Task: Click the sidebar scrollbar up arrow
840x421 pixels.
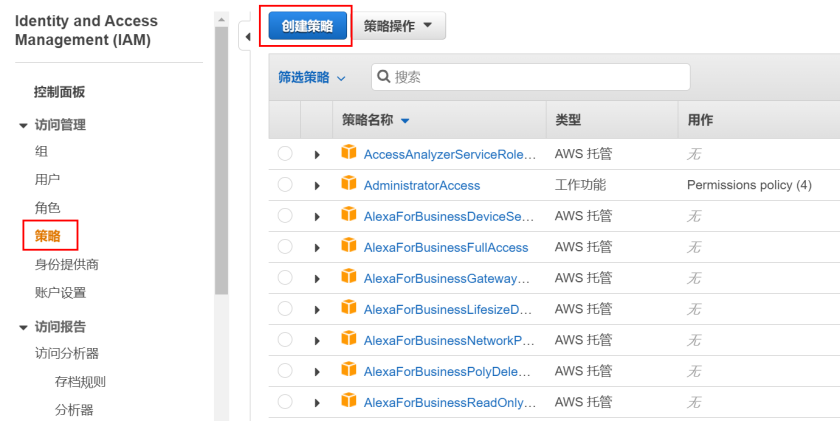Action: (221, 19)
